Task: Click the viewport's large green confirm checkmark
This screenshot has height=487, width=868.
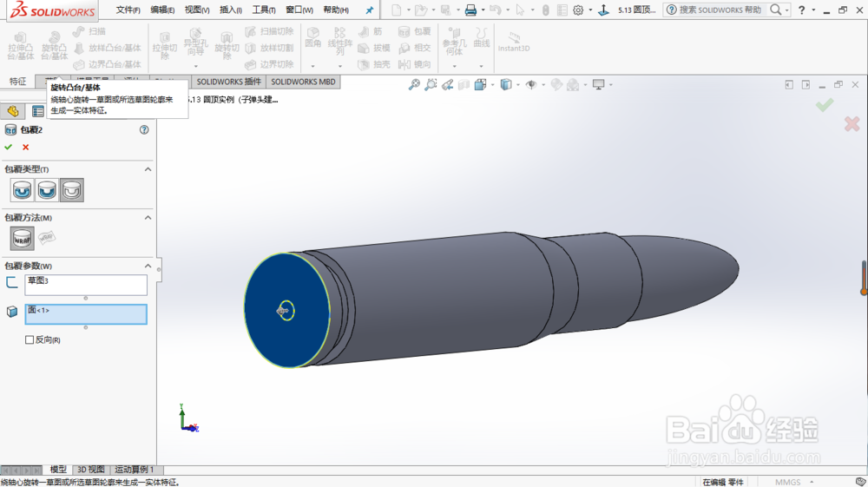Action: pos(825,104)
